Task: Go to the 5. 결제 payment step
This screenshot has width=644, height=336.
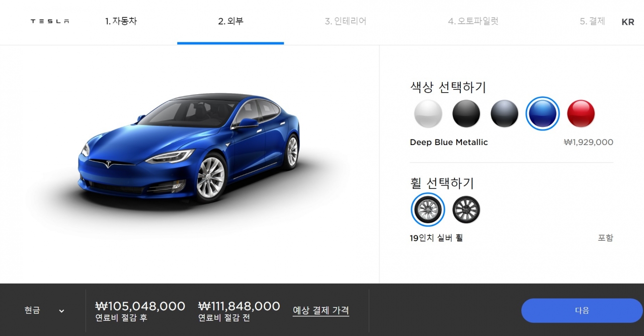Action: [x=592, y=22]
